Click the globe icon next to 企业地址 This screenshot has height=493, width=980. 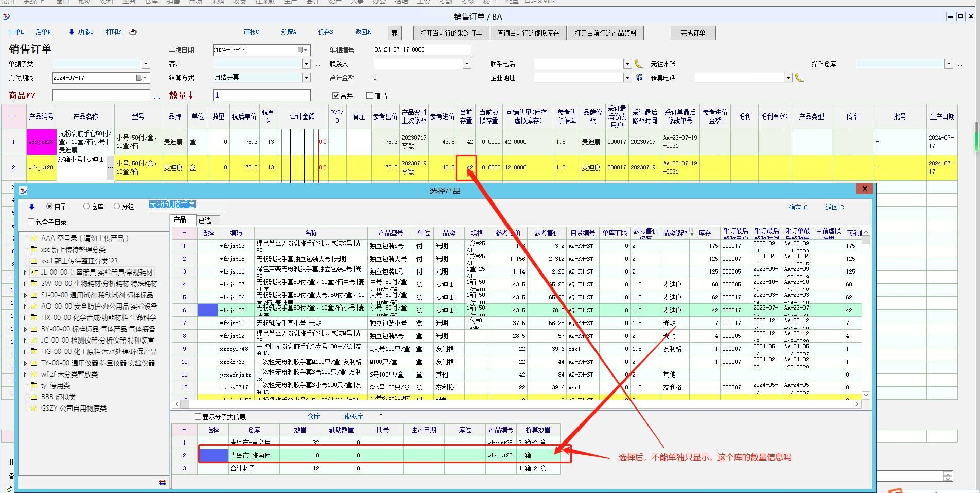(639, 78)
